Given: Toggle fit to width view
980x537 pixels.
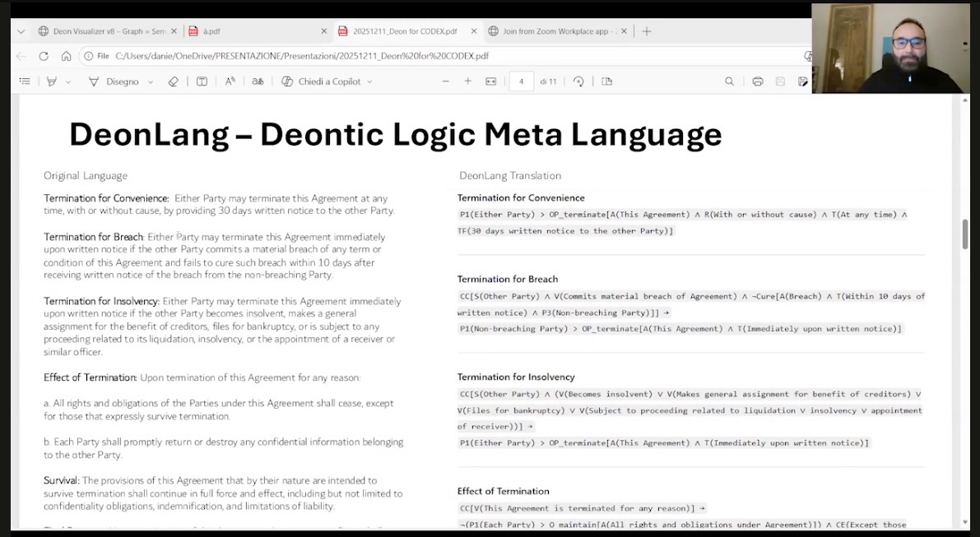Looking at the screenshot, I should (491, 81).
